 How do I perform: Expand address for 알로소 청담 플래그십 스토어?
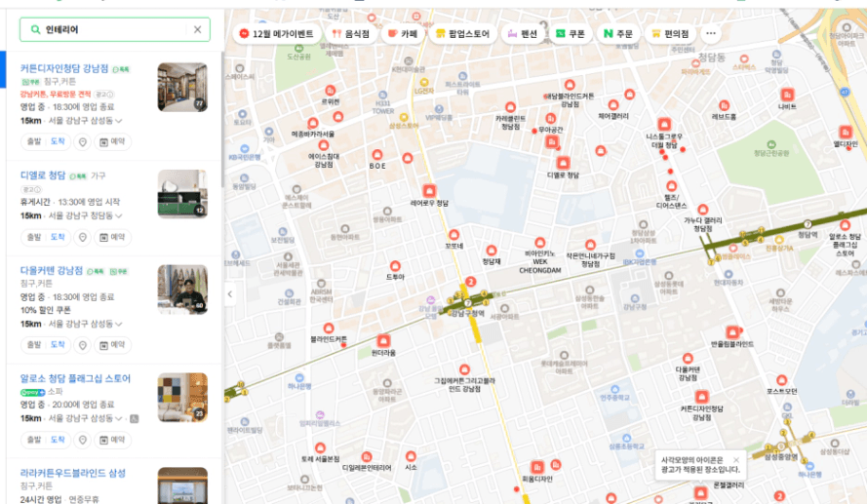point(119,418)
